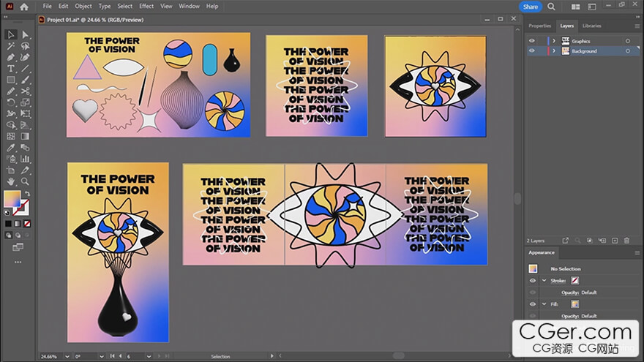Choose the Shaper/Pencil tool

tap(11, 91)
